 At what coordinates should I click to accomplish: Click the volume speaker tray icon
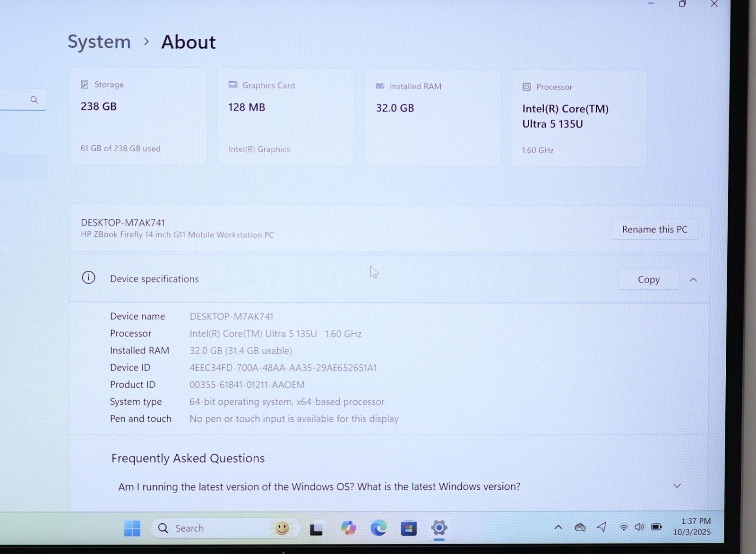(639, 527)
